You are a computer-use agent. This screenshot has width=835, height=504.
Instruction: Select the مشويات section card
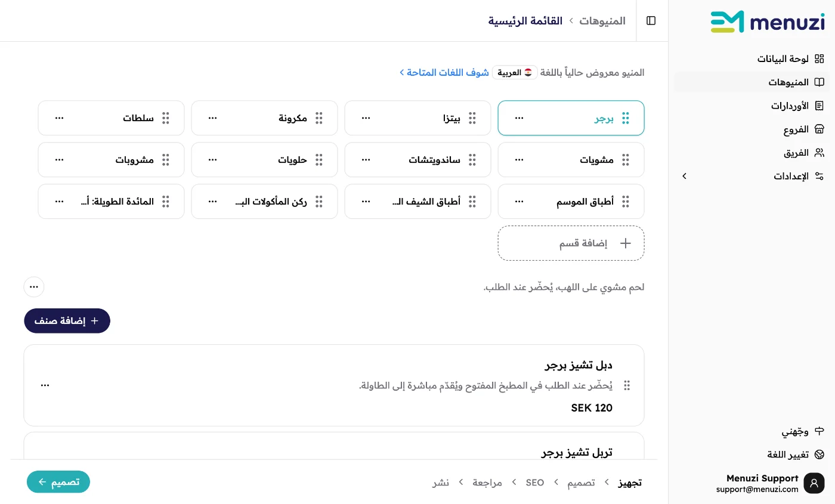coord(571,160)
